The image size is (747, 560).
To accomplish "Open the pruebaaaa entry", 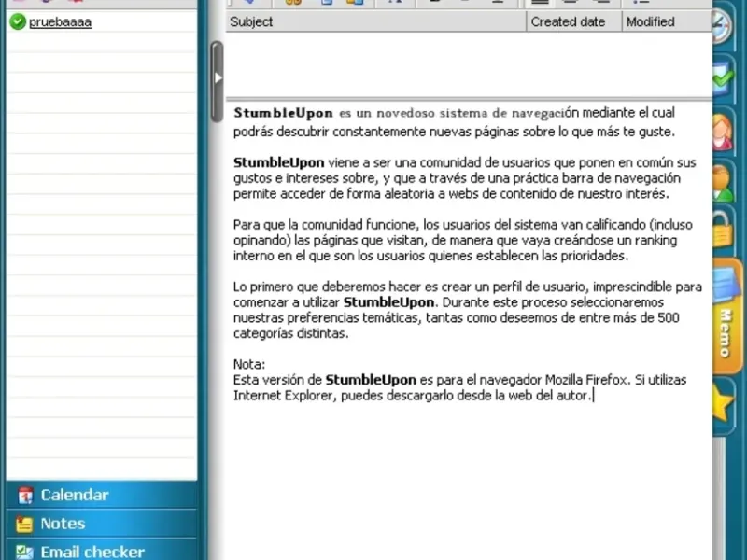I will (60, 21).
